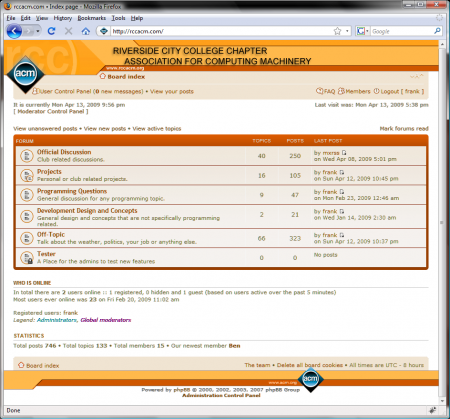Screen dimensions: 450x419
Task: Click the Firefox Back button
Action: point(14,31)
